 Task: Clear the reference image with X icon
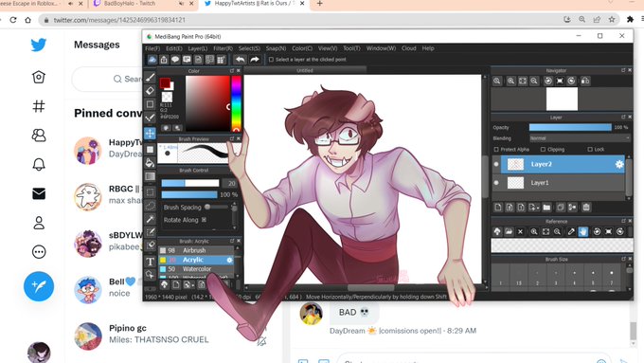(x=520, y=232)
